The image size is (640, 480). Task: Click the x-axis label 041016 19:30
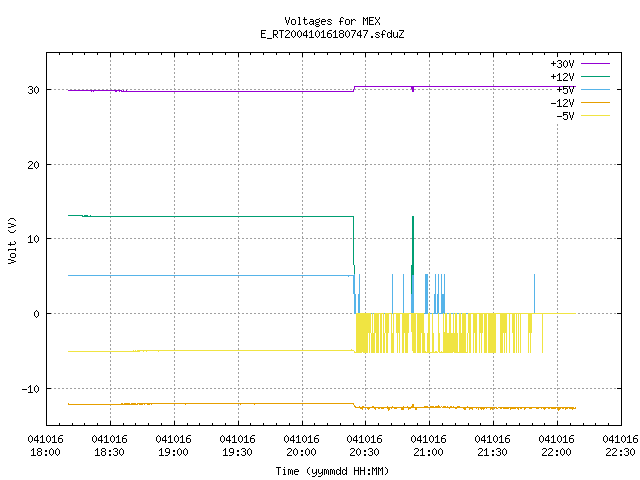[237, 445]
